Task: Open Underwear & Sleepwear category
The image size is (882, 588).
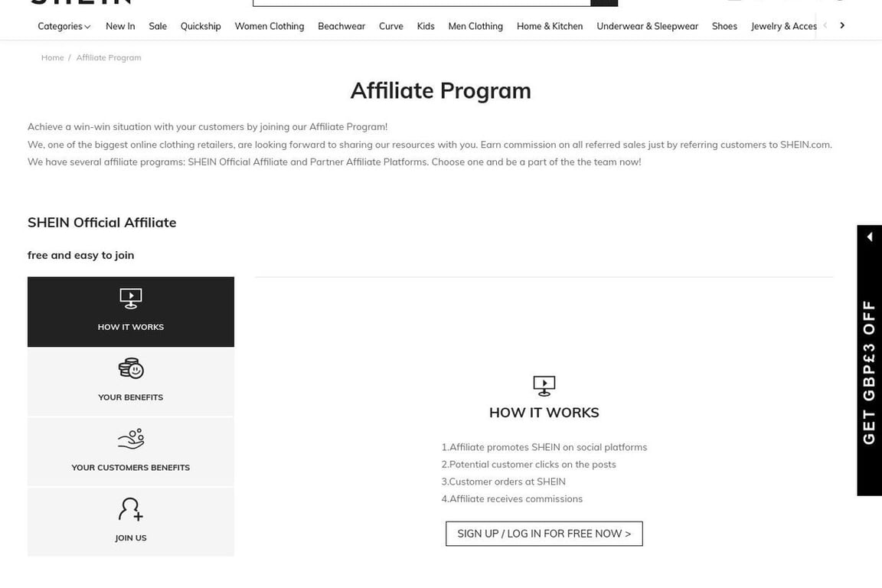Action: pos(648,27)
